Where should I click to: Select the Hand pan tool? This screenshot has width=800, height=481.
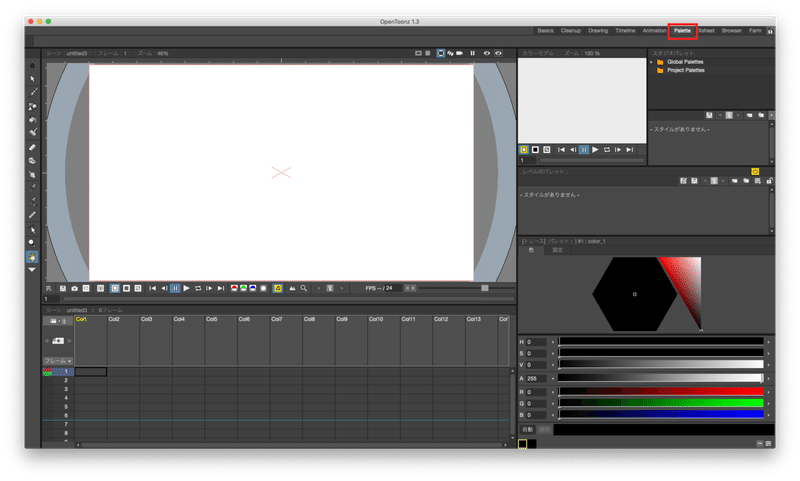32,257
